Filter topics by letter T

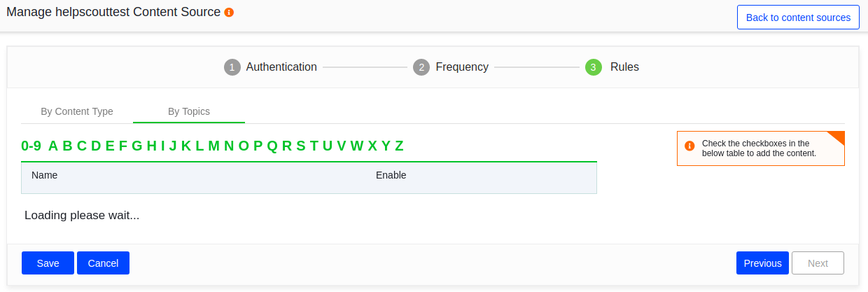pos(314,146)
